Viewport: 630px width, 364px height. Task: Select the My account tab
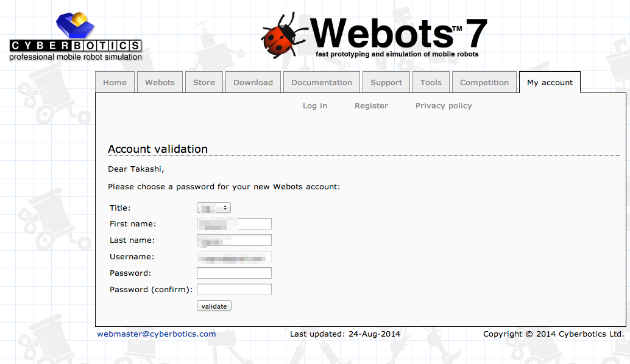[x=550, y=82]
